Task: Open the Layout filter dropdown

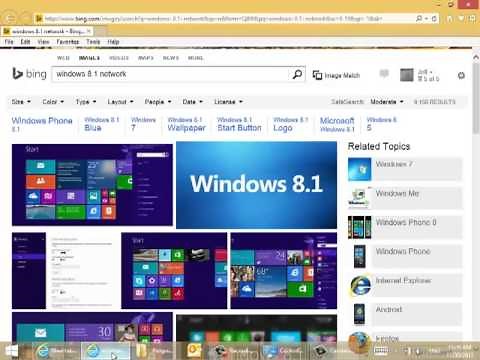Action: [x=120, y=102]
